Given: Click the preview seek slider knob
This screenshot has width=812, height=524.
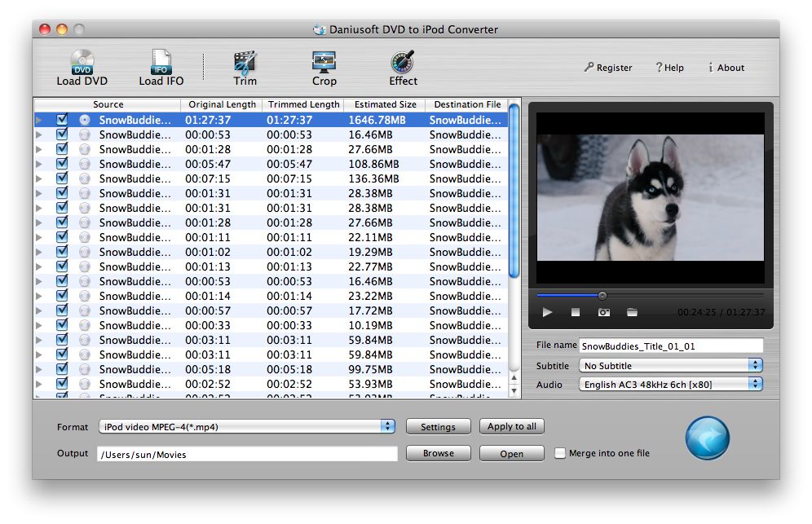Looking at the screenshot, I should tap(602, 296).
